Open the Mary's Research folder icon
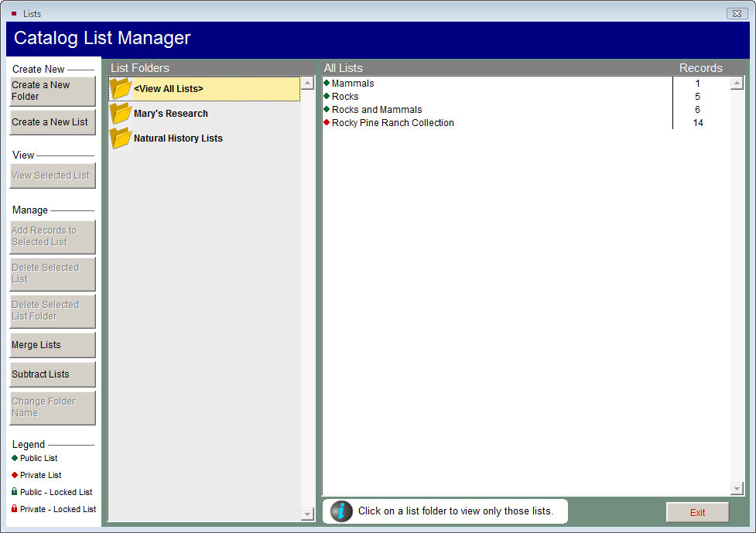 point(121,111)
